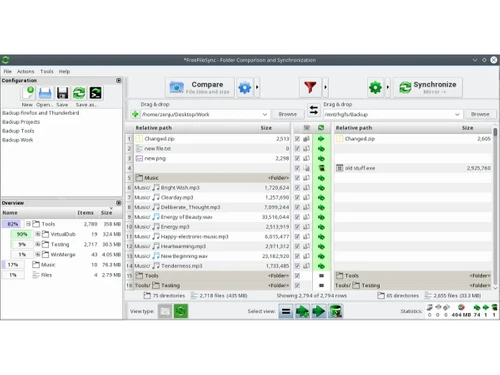Screen dimensions: 500x375
Task: Sort overview by Items column
Action: [x=85, y=213]
